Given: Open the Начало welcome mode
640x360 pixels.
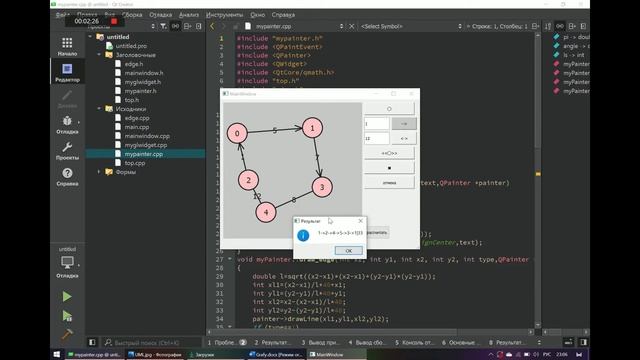Looking at the screenshot, I should (67, 47).
